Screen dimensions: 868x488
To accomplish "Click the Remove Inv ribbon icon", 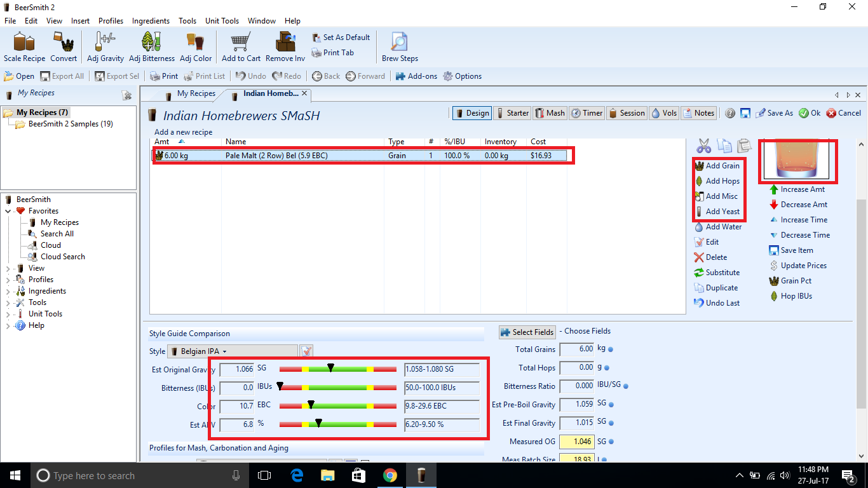I will point(285,48).
